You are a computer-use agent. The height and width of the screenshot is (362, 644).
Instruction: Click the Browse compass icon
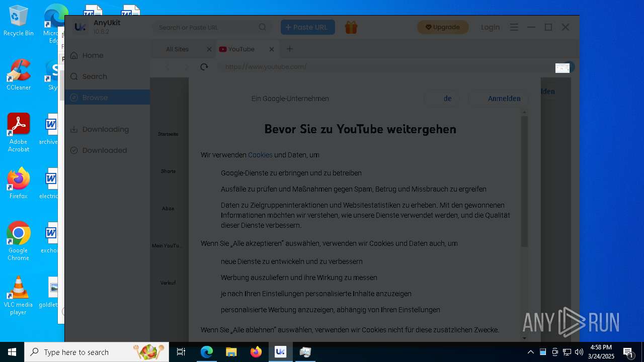point(74,98)
